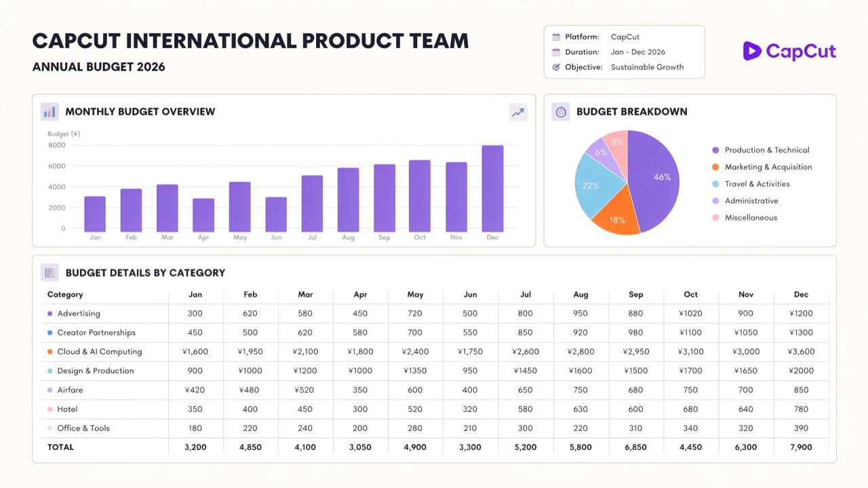868x488 pixels.
Task: Click the target icon next to Objective
Action: tap(557, 67)
